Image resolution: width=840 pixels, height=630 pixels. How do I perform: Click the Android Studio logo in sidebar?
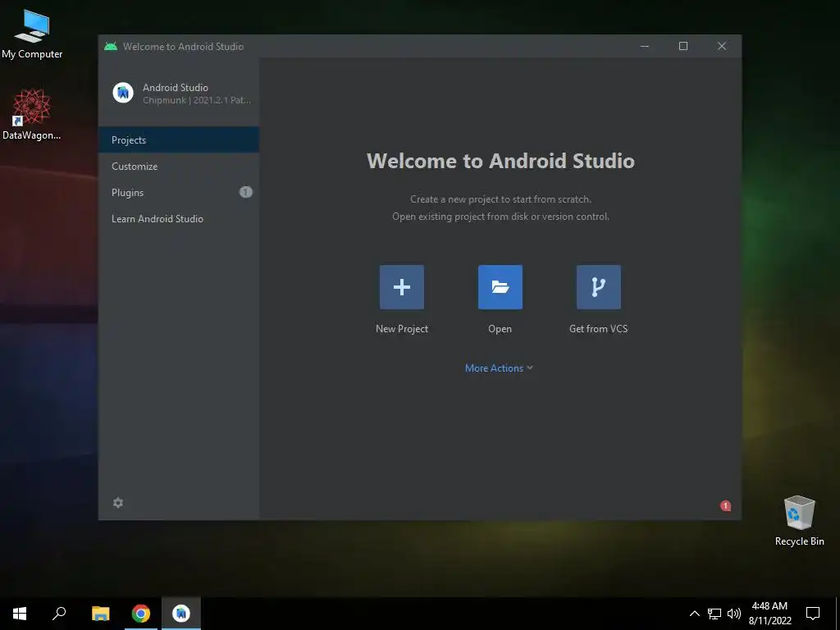point(123,93)
